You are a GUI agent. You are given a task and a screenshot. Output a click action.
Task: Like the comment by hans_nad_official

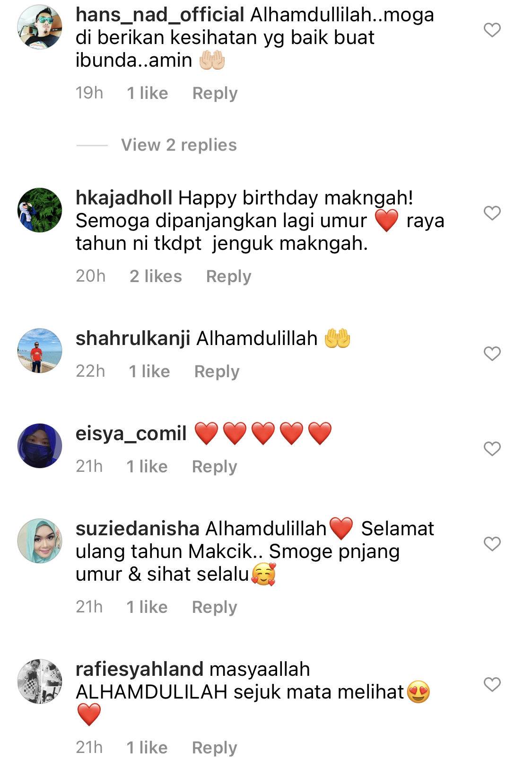[x=492, y=30]
